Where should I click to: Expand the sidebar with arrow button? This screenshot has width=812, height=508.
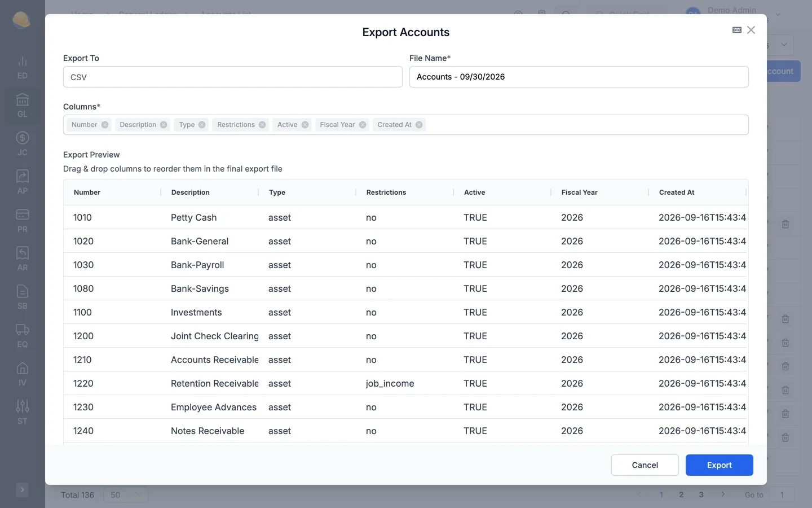pyautogui.click(x=22, y=489)
